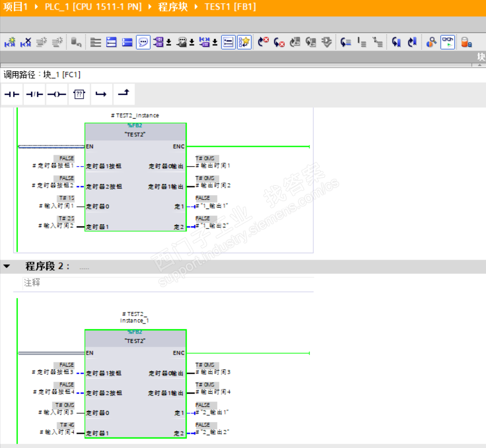Insert an empty box instruction
The height and width of the screenshot is (448, 486).
click(79, 94)
